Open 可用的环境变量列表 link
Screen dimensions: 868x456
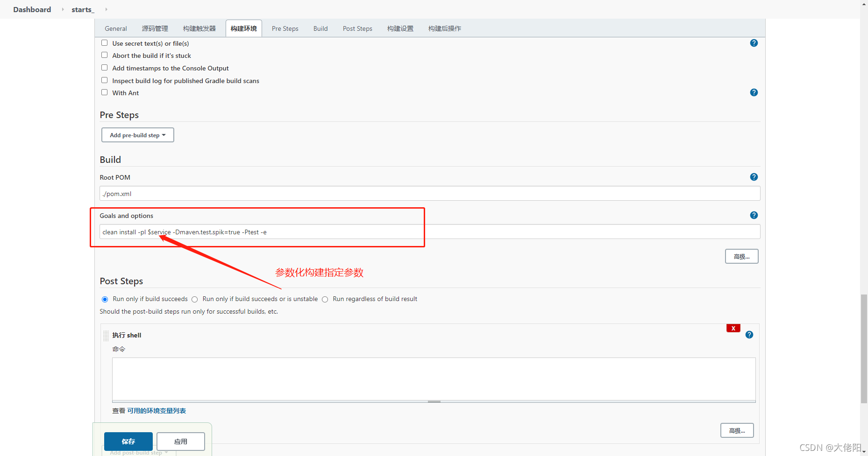tap(157, 411)
